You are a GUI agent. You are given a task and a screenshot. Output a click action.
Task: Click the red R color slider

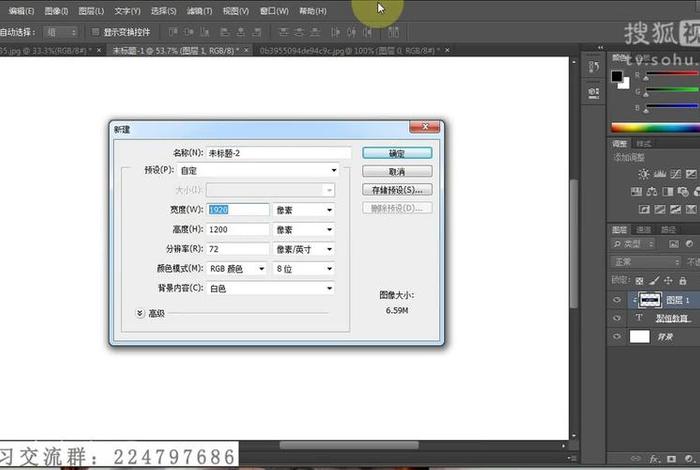pyautogui.click(x=671, y=74)
